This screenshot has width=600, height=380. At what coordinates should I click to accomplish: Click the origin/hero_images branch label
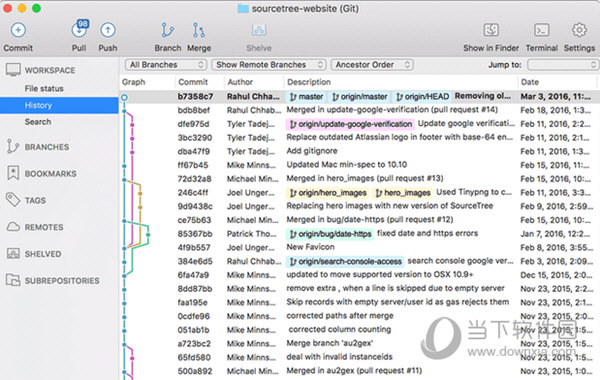[328, 193]
